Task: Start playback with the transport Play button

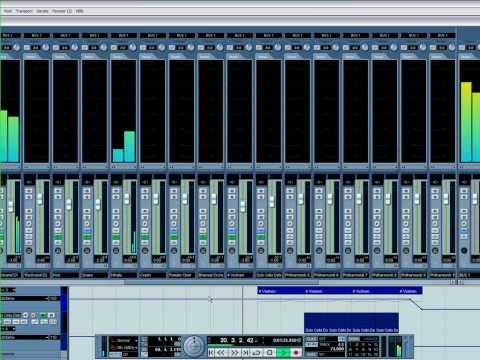Action: [x=283, y=352]
